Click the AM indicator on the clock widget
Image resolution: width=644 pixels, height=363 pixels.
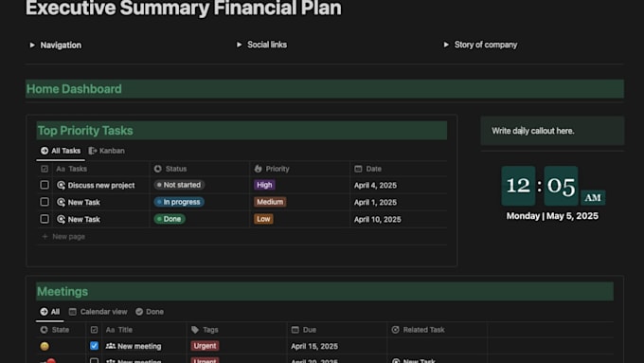[x=593, y=198]
